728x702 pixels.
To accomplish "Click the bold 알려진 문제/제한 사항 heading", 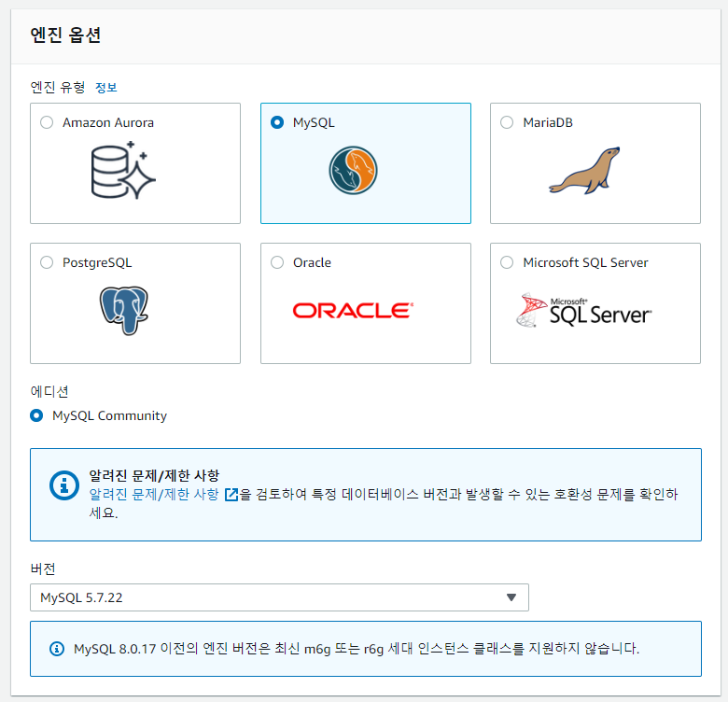I will pyautogui.click(x=154, y=475).
